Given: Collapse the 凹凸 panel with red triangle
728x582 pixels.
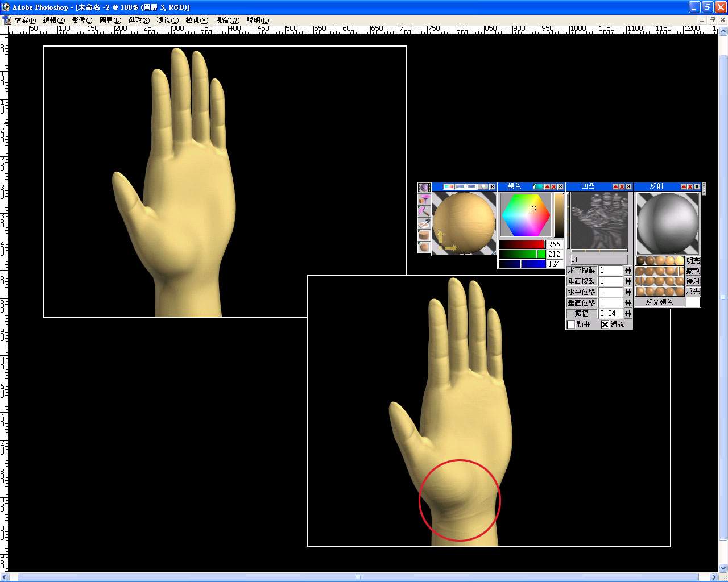Looking at the screenshot, I should (x=615, y=186).
